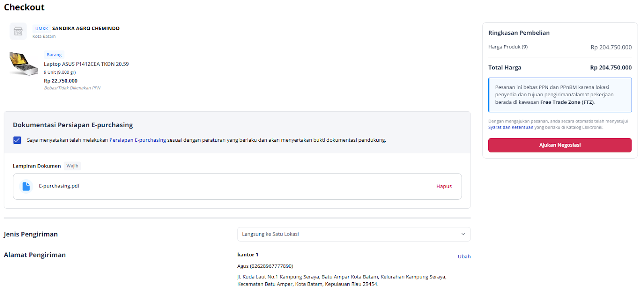This screenshot has width=644, height=290.
Task: Remove the attachment with Hapus
Action: coord(444,186)
